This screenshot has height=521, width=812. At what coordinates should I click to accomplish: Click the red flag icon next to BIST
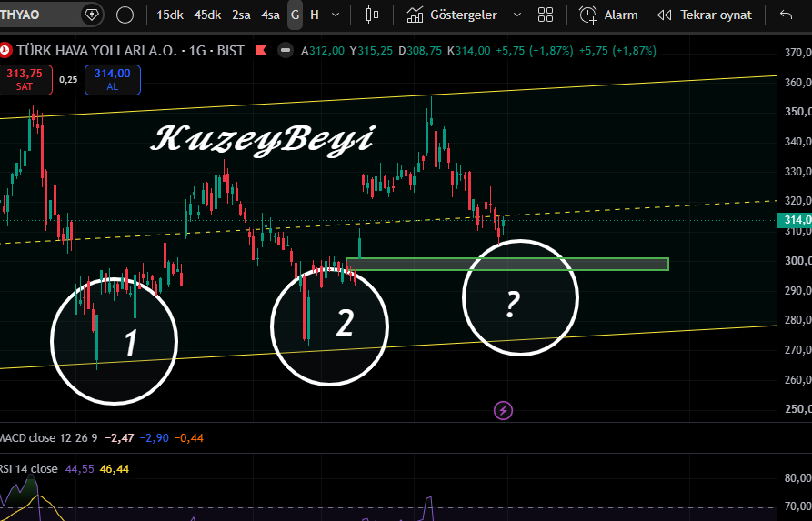point(261,50)
